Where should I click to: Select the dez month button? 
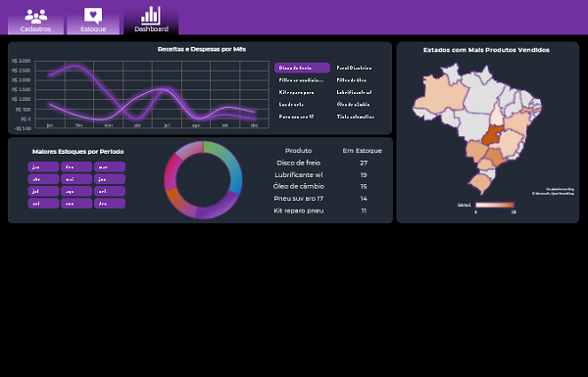tap(110, 204)
